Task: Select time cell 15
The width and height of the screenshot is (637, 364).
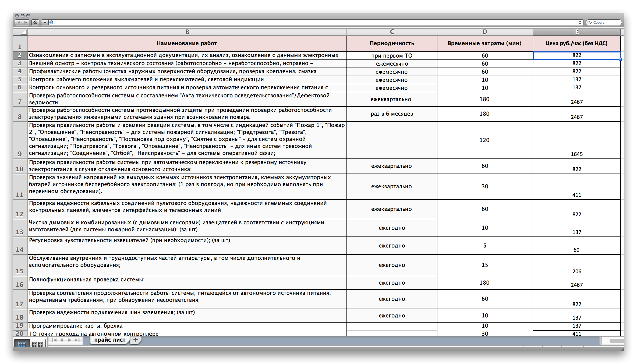Action: (x=485, y=265)
